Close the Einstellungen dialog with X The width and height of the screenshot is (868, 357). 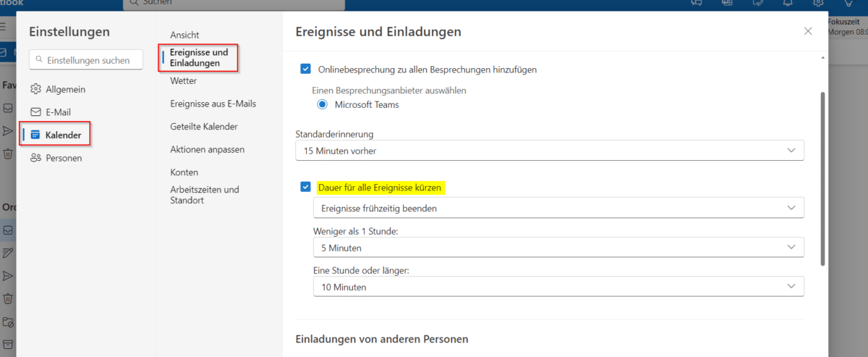pyautogui.click(x=808, y=31)
